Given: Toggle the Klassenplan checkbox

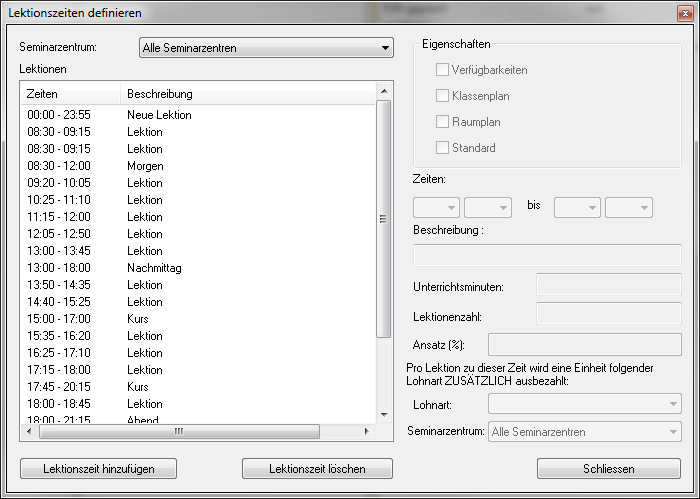Looking at the screenshot, I should (x=443, y=96).
